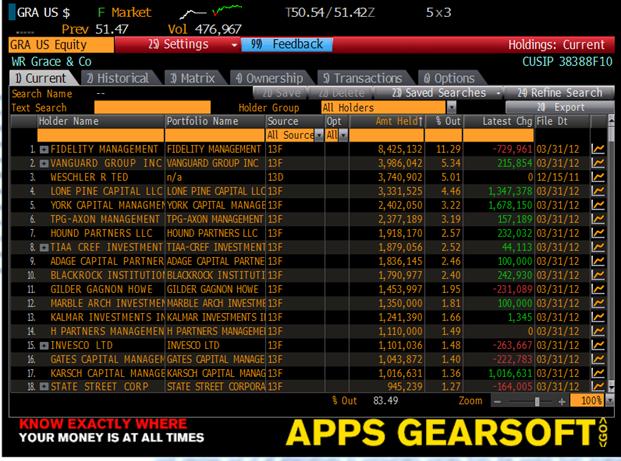Screen dimensions: 621x461
Task: Expand Invesco Ltd holder row
Action: (x=44, y=346)
